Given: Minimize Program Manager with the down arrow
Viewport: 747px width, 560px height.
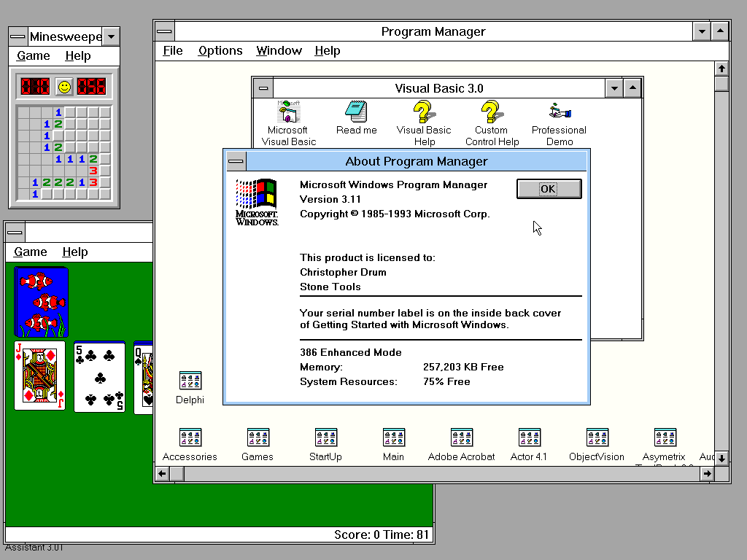Looking at the screenshot, I should tap(701, 31).
